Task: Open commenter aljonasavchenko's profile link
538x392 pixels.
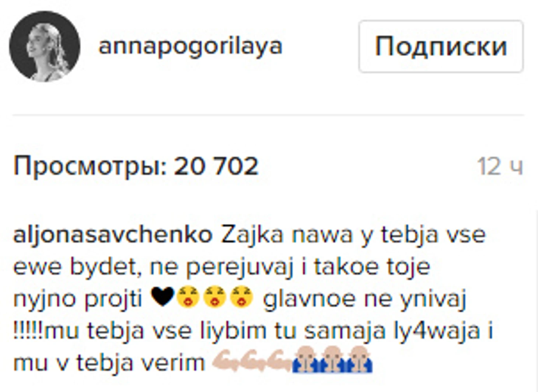Action: point(113,235)
